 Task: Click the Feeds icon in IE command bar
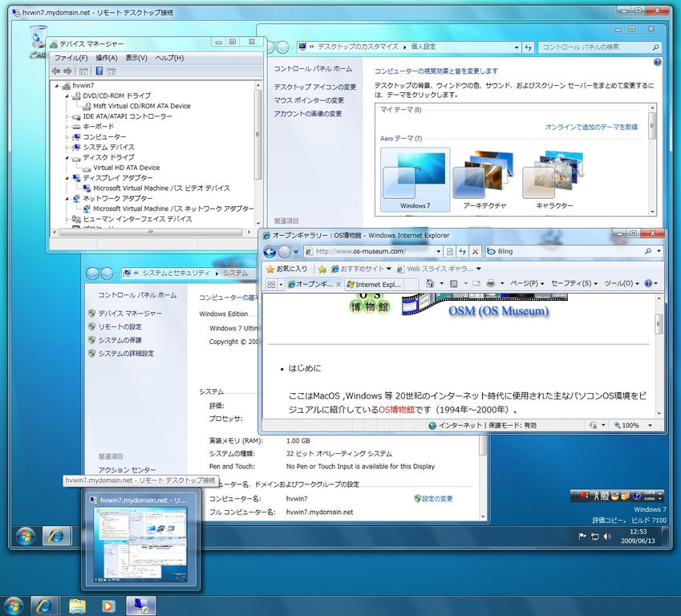click(453, 284)
